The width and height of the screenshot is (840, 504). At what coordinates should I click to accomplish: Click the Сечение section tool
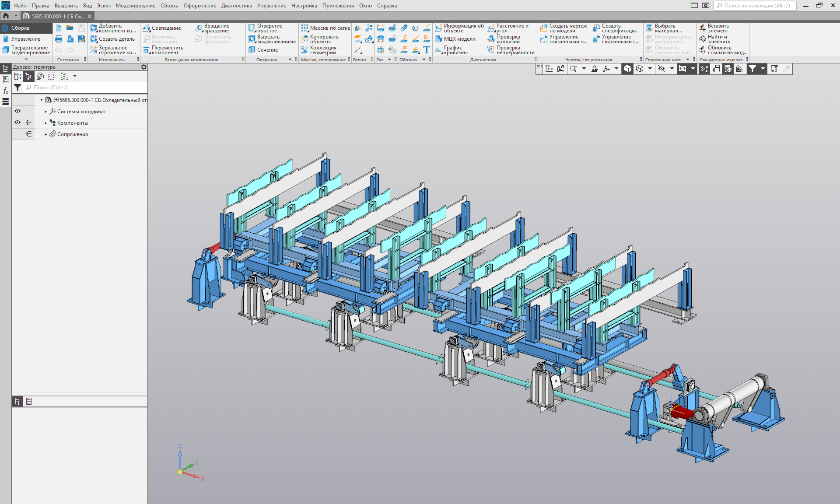coord(263,50)
